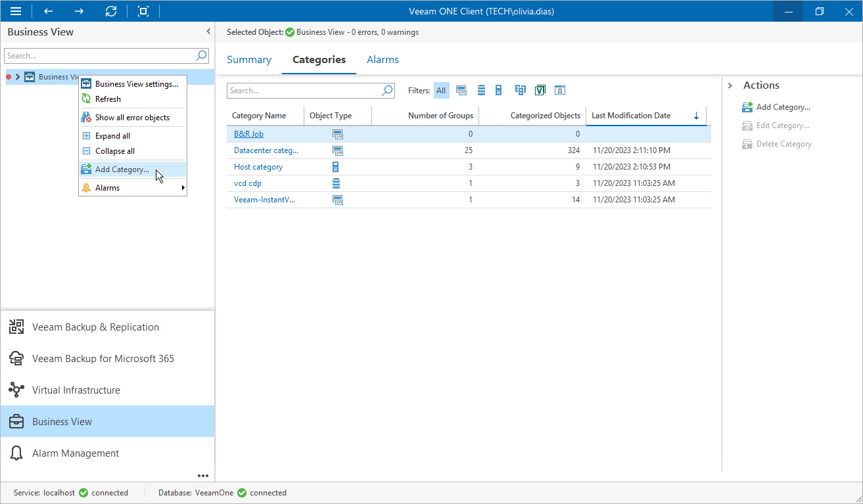Open the hamburger main menu
The width and height of the screenshot is (863, 504).
(x=16, y=11)
